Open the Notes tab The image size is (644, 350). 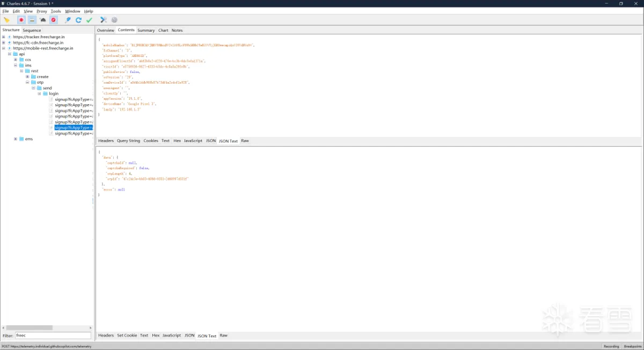177,30
